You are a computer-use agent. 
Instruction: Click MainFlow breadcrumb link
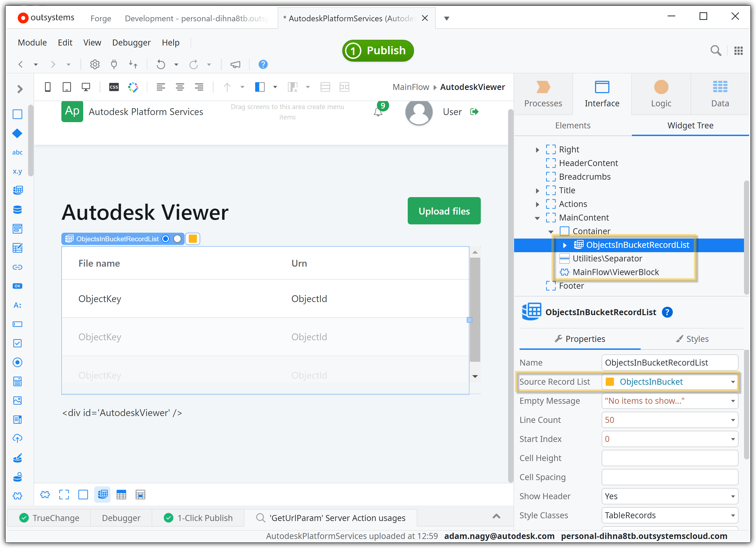click(411, 87)
